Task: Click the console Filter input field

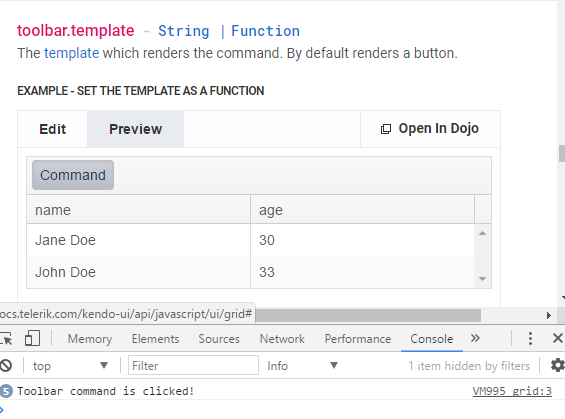Action: click(193, 366)
